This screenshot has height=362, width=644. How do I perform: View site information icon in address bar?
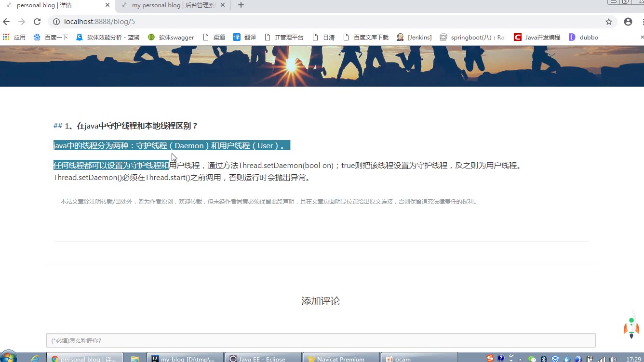click(x=56, y=22)
